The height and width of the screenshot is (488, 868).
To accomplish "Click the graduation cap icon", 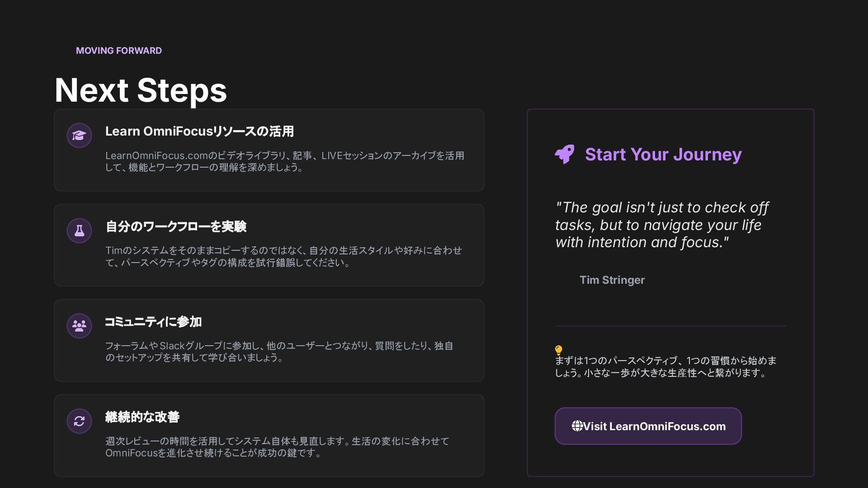I will [79, 136].
